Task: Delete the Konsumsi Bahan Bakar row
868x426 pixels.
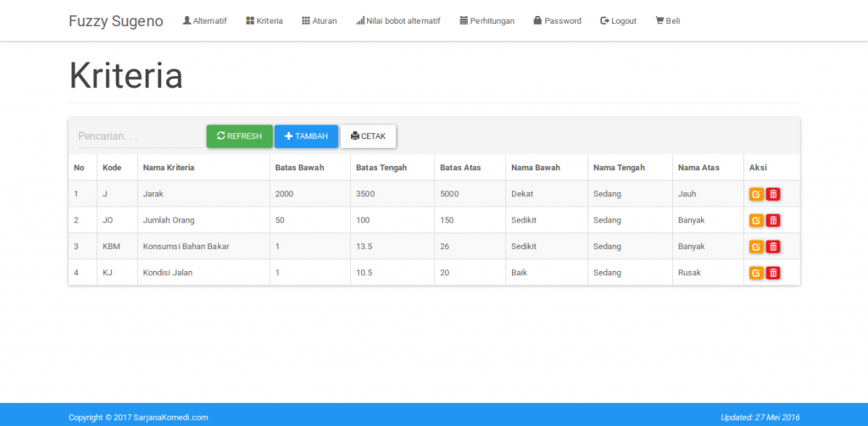Action: click(773, 246)
